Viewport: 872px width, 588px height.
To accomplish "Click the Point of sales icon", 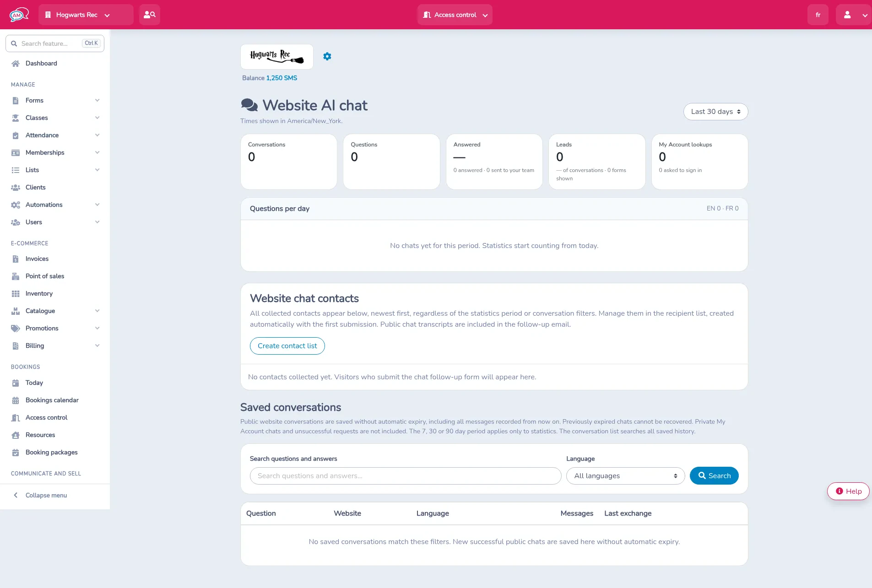I will (16, 276).
